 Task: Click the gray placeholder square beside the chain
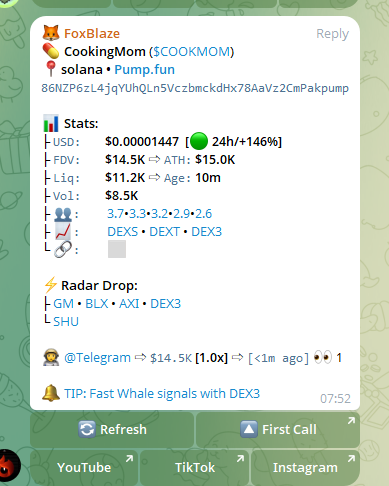[117, 249]
